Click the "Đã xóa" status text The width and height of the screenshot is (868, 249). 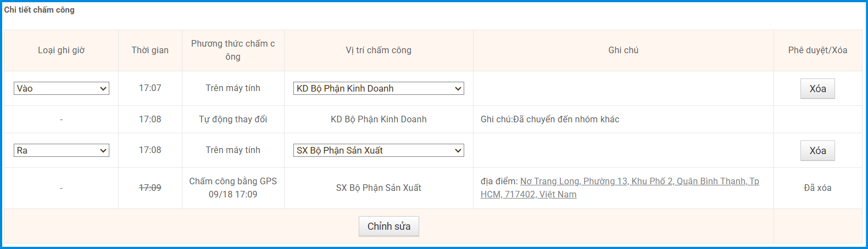pos(817,188)
